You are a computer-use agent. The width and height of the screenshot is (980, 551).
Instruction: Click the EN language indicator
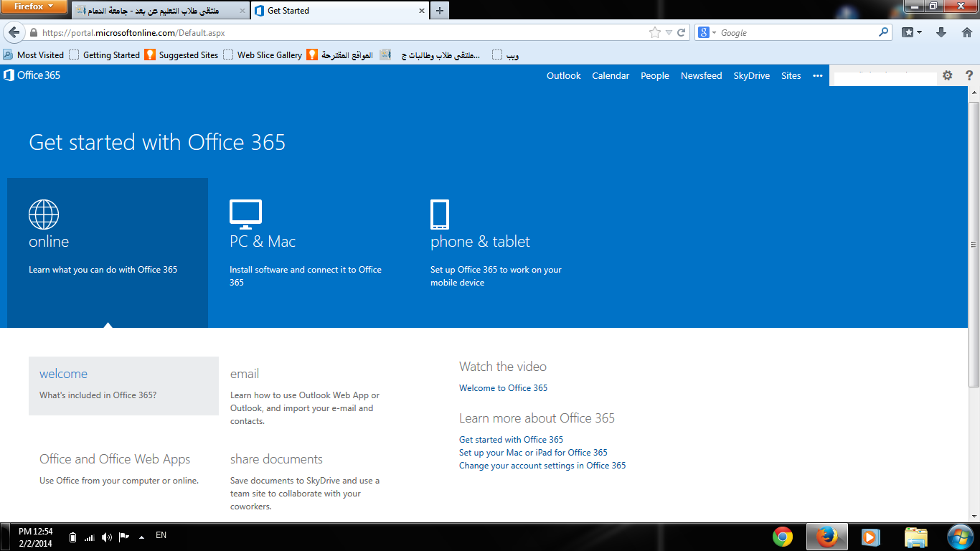[x=161, y=535]
